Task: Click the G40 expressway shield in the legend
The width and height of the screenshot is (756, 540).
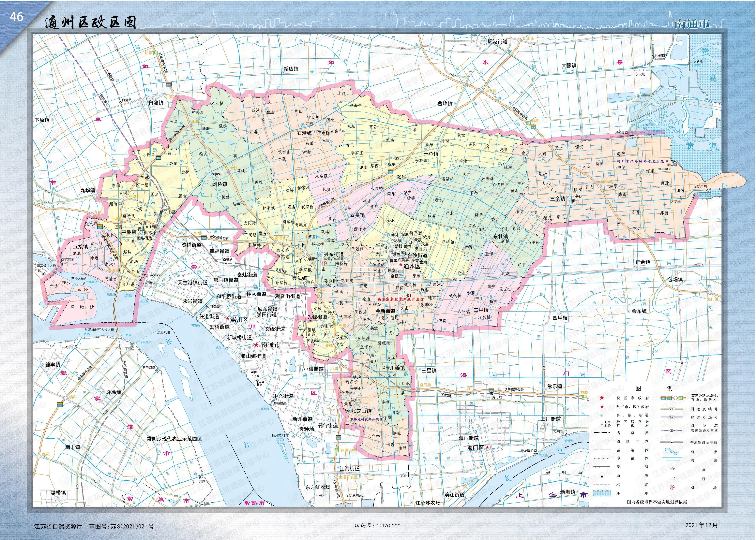Action: tap(663, 398)
